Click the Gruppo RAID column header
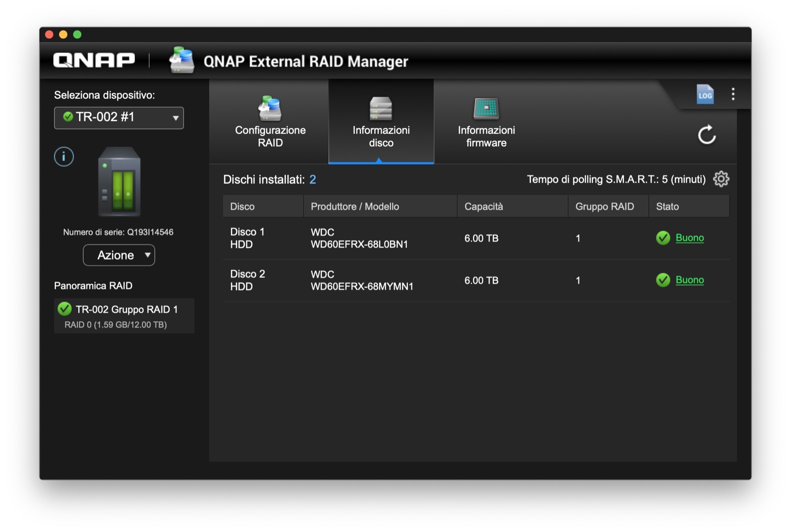This screenshot has width=791, height=532. click(x=608, y=206)
